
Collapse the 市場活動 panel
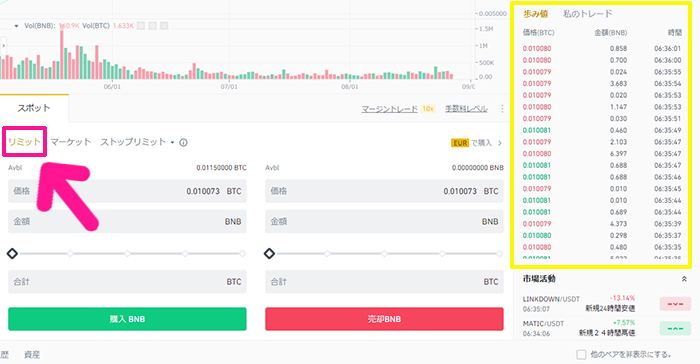point(684,279)
